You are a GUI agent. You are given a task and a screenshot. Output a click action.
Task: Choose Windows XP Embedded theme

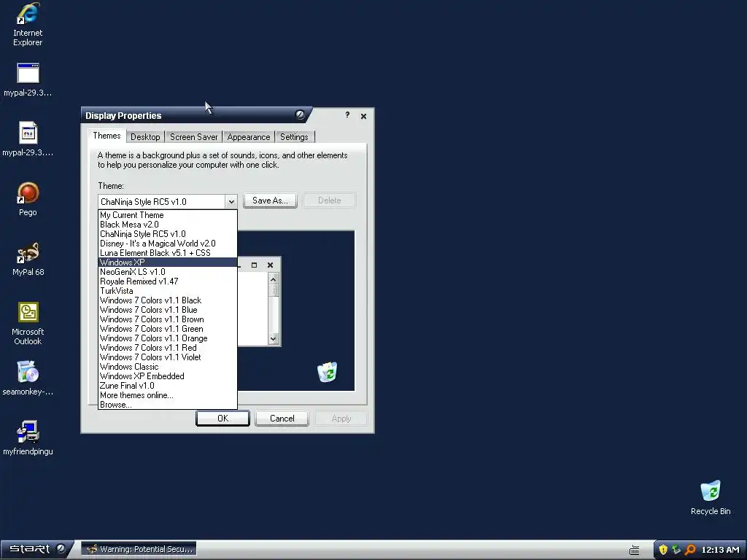(x=167, y=376)
